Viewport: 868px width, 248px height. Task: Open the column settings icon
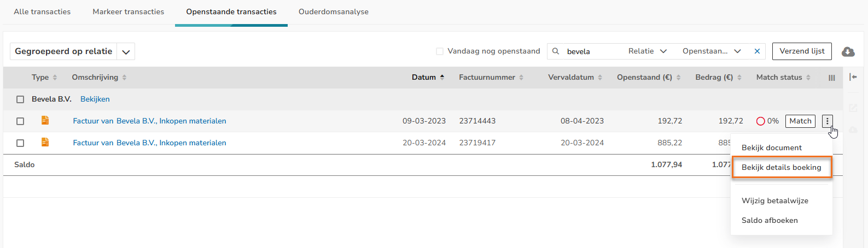(x=831, y=78)
